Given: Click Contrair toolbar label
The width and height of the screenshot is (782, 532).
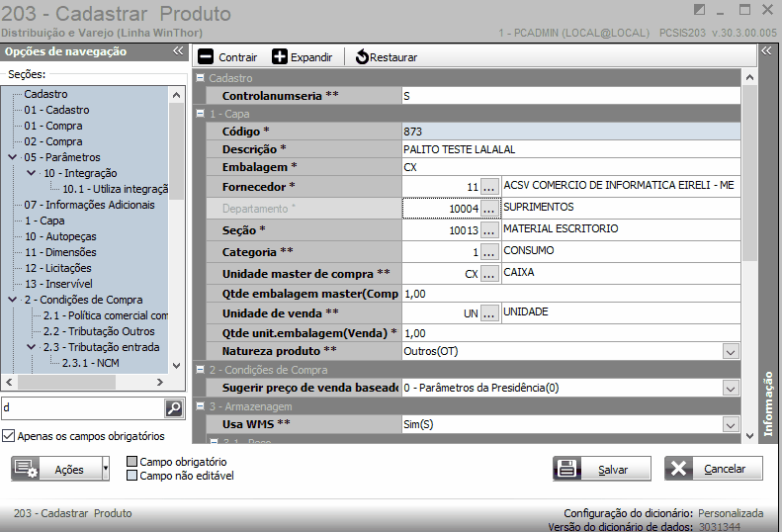Looking at the screenshot, I should coord(238,57).
